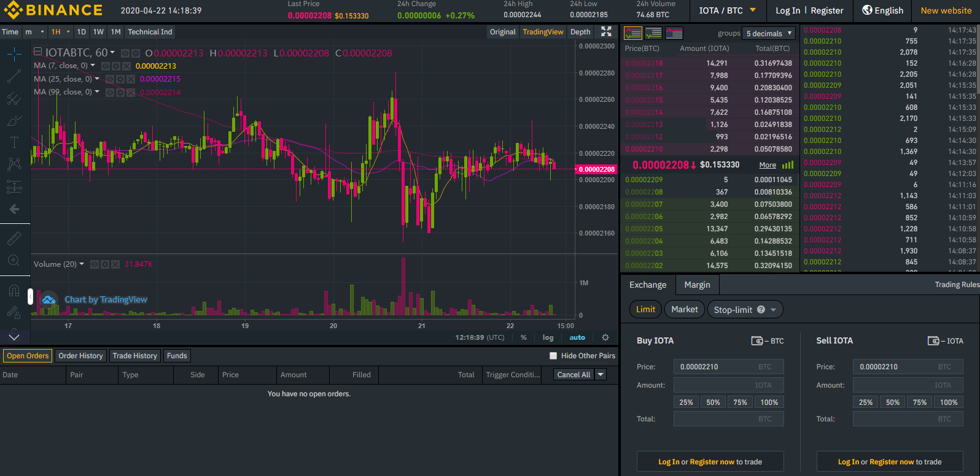Show both buy and sell order book

632,33
